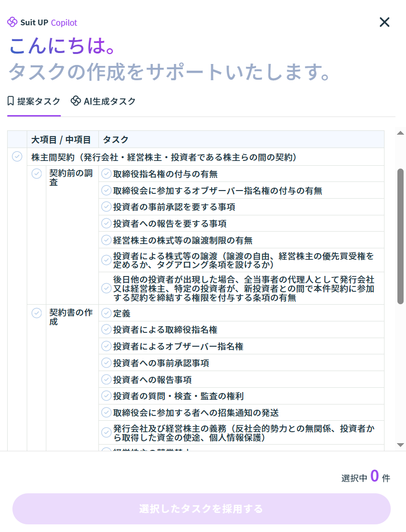
Task: Check the 取締役指名権の付与の有無 task
Action: click(106, 174)
